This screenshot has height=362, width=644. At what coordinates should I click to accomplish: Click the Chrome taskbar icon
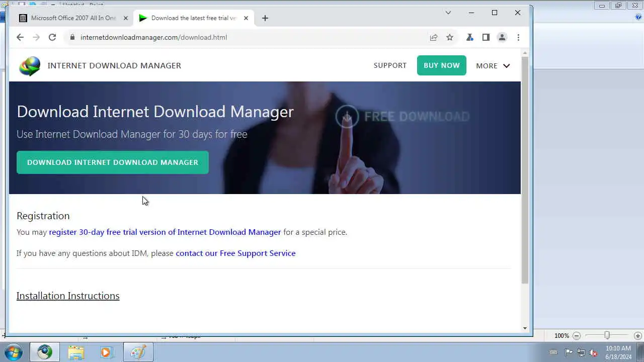coord(44,352)
